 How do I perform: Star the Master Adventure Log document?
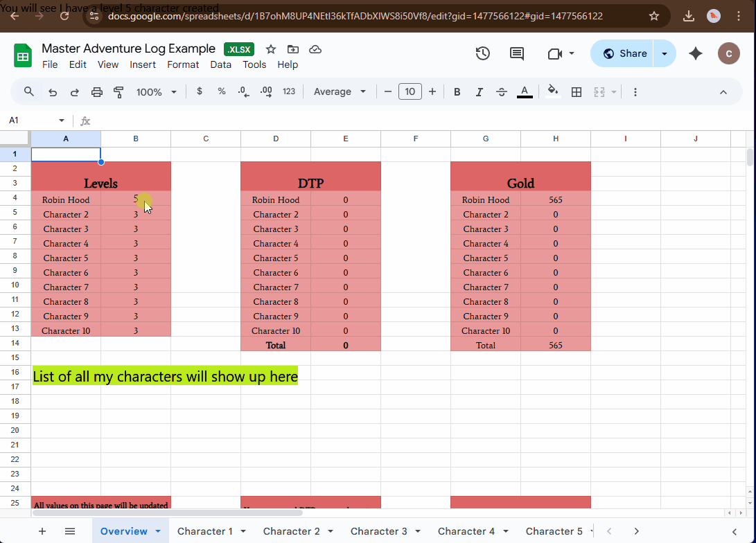pyautogui.click(x=271, y=49)
